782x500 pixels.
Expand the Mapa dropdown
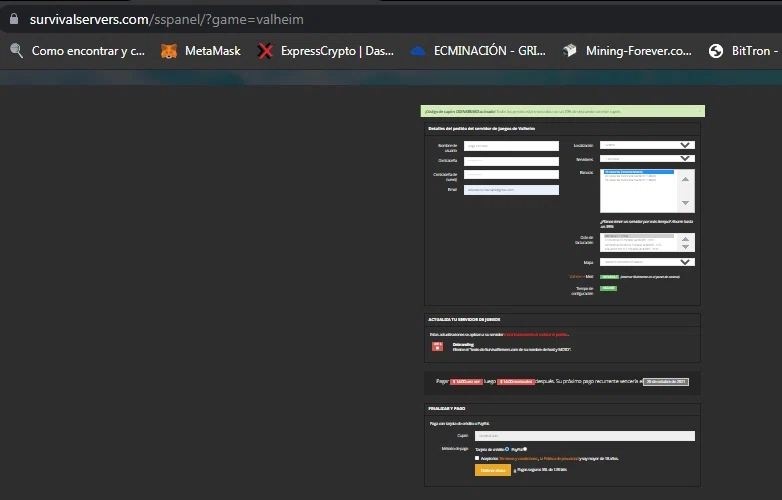(647, 262)
